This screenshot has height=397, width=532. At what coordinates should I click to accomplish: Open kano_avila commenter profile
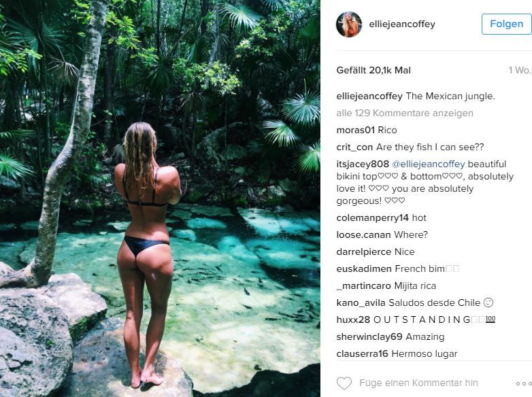pyautogui.click(x=361, y=303)
